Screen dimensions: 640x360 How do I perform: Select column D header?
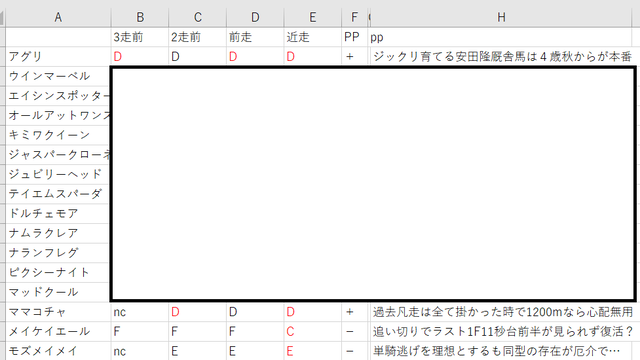(255, 17)
